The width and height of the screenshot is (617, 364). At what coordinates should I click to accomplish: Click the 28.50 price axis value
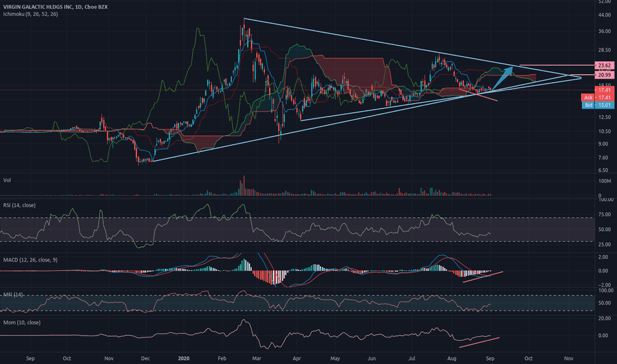[604, 50]
